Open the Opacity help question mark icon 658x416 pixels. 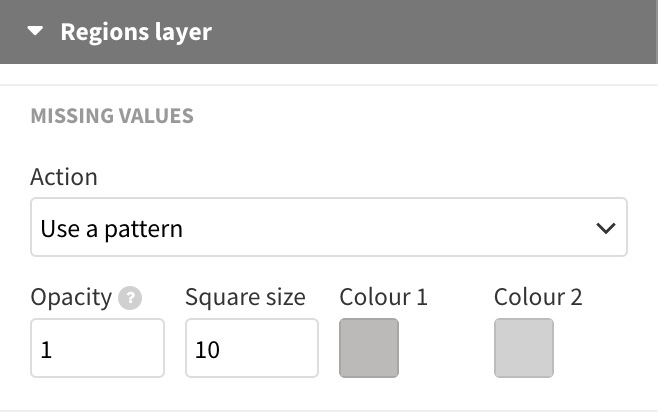(x=130, y=298)
